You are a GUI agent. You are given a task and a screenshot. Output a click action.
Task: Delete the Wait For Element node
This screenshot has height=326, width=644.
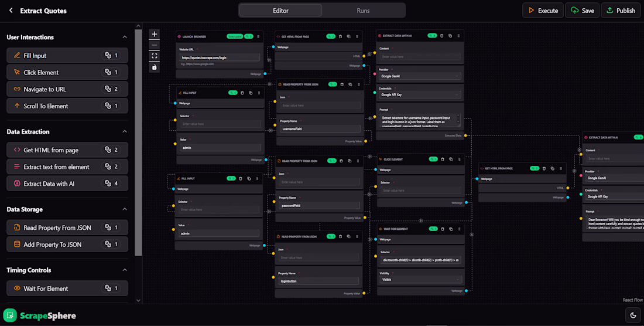(443, 229)
